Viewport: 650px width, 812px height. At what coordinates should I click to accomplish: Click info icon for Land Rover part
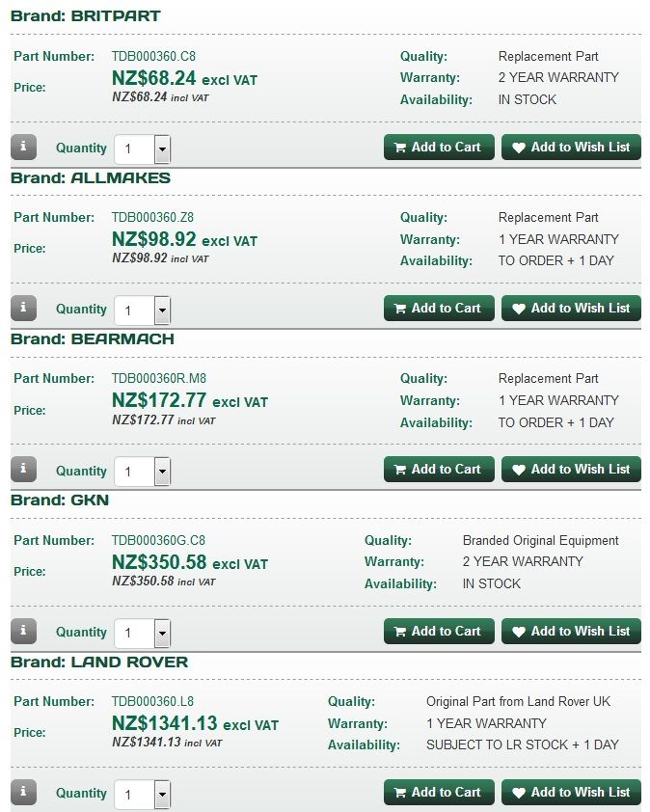pos(23,793)
